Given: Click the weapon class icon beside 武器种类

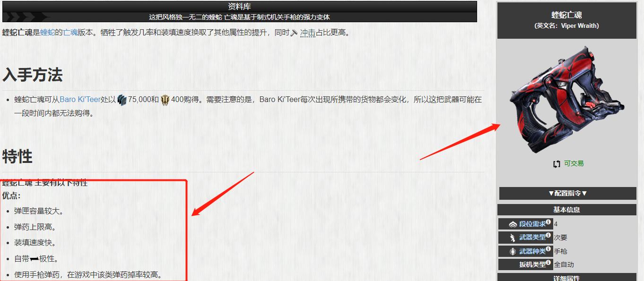Looking at the screenshot, I should click(512, 251).
